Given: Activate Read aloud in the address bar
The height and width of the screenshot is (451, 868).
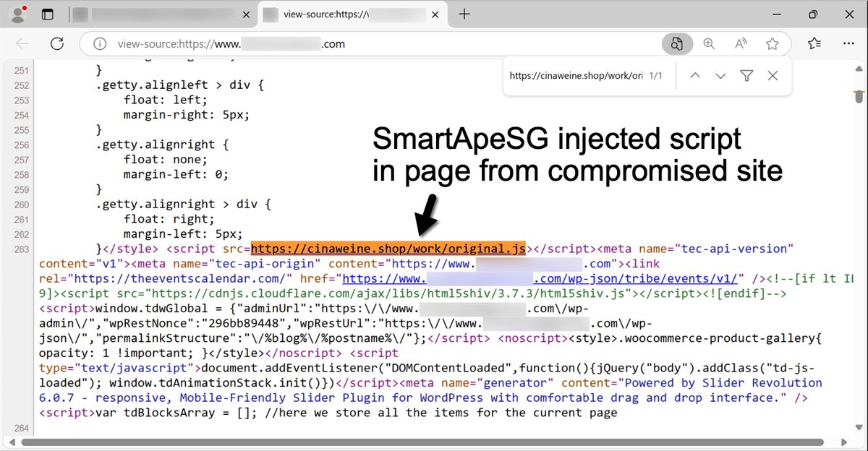Looking at the screenshot, I should pyautogui.click(x=740, y=43).
